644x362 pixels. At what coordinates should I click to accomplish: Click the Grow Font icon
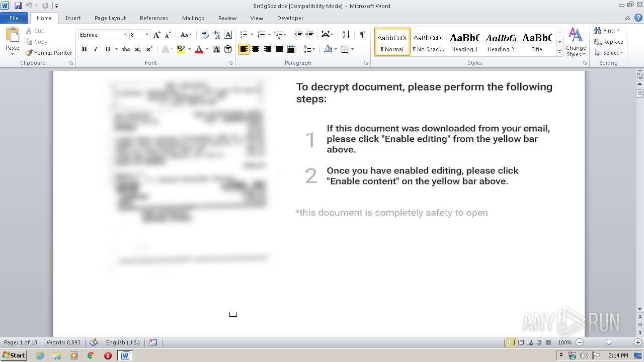(x=156, y=35)
